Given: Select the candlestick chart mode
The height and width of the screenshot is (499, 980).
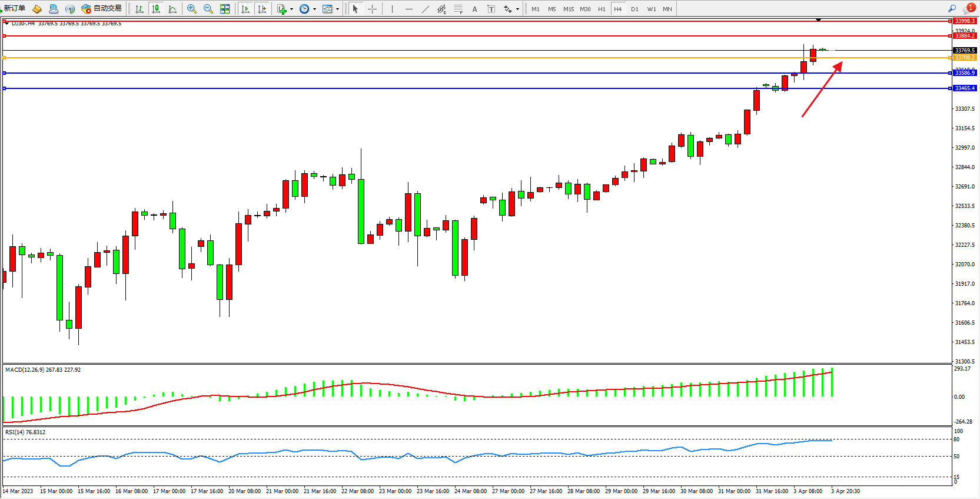Looking at the screenshot, I should (156, 9).
